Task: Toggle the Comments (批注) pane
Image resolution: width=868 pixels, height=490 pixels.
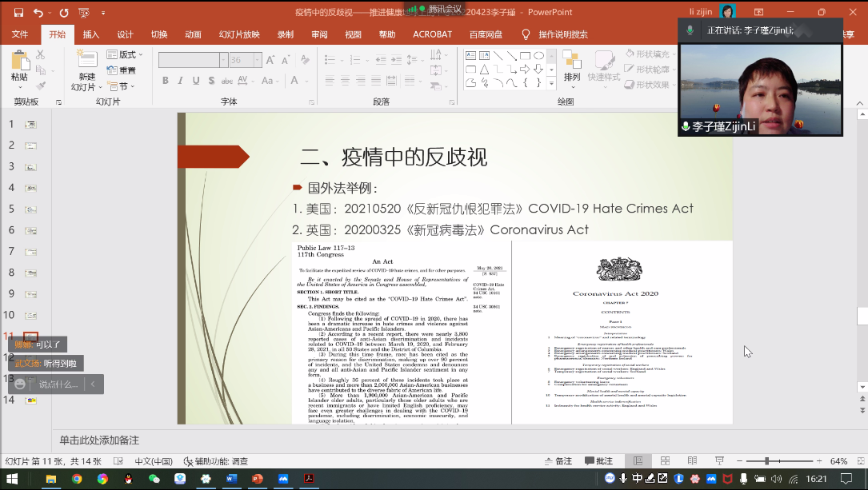Action: click(x=598, y=461)
